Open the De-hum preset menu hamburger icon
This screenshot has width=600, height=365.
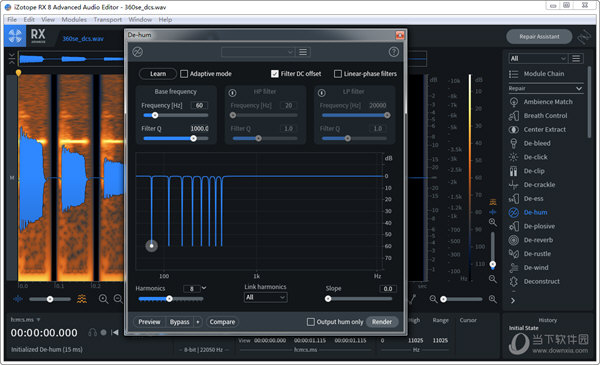(x=303, y=52)
